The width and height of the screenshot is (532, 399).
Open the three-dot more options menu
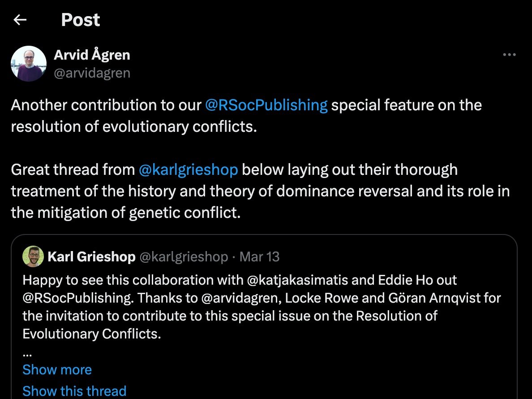click(509, 54)
